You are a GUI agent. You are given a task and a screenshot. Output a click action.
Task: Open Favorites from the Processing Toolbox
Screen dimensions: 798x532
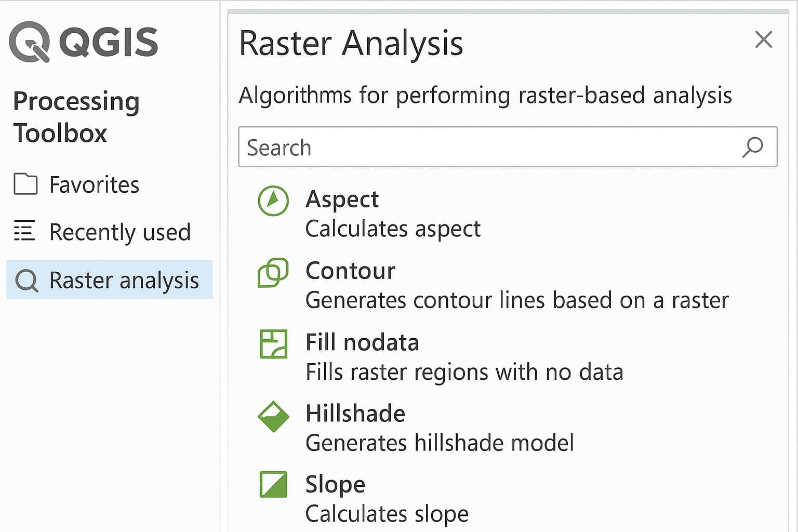click(94, 184)
